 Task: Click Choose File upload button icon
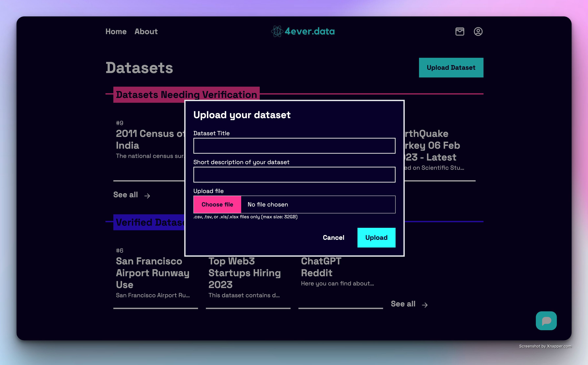pyautogui.click(x=217, y=204)
